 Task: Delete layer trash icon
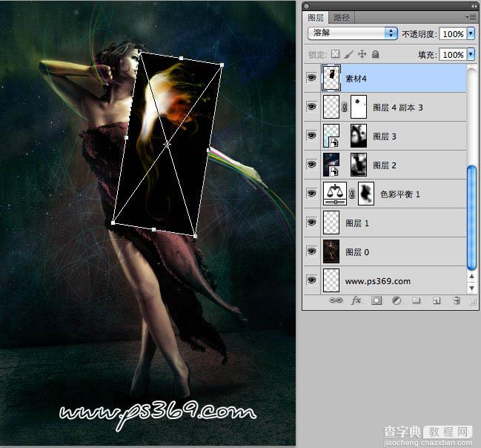[457, 300]
